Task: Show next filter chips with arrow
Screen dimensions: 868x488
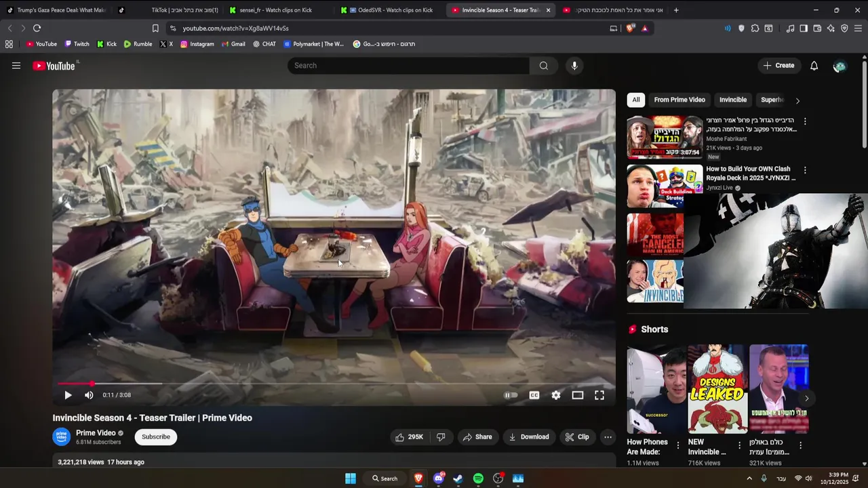Action: [x=797, y=100]
